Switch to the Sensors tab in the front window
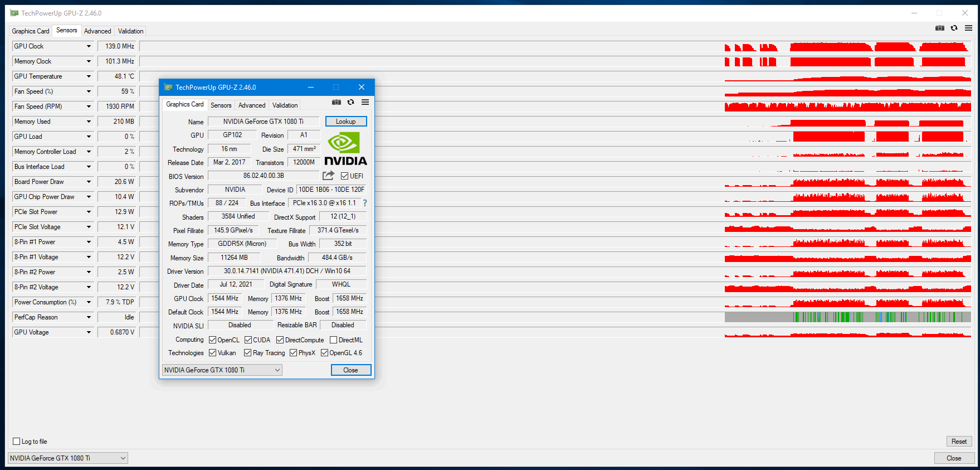 pyautogui.click(x=221, y=105)
